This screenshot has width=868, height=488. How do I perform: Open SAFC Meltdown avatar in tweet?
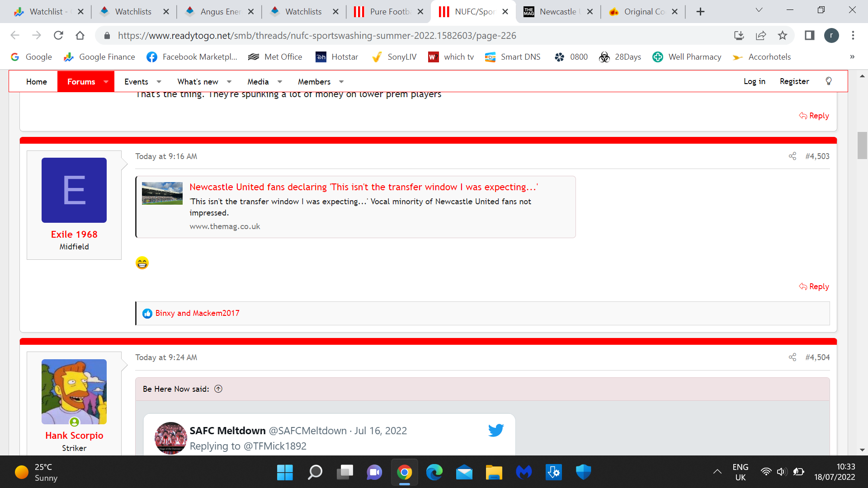[x=171, y=438]
